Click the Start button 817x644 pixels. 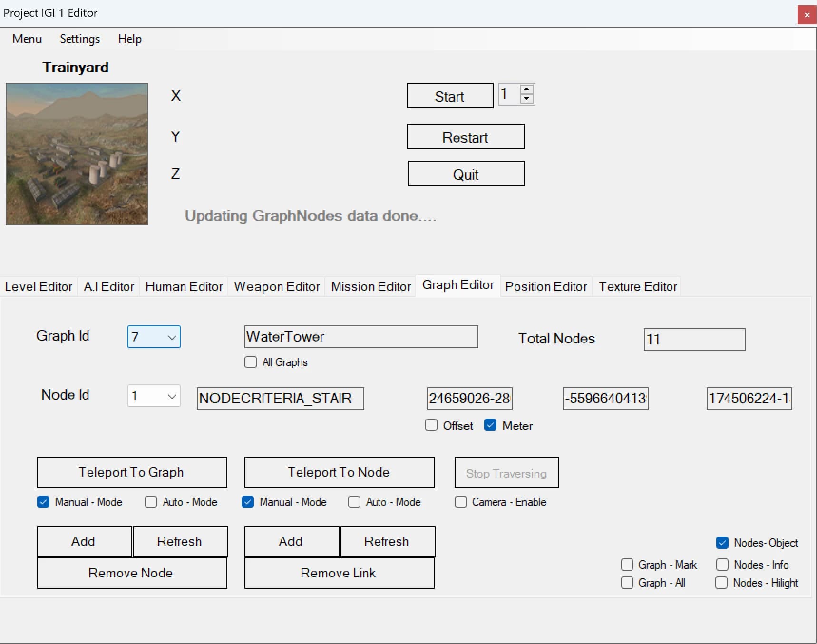click(x=450, y=96)
